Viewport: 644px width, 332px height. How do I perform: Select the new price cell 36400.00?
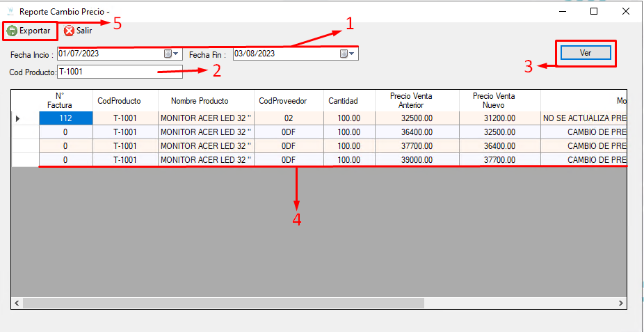tap(499, 146)
